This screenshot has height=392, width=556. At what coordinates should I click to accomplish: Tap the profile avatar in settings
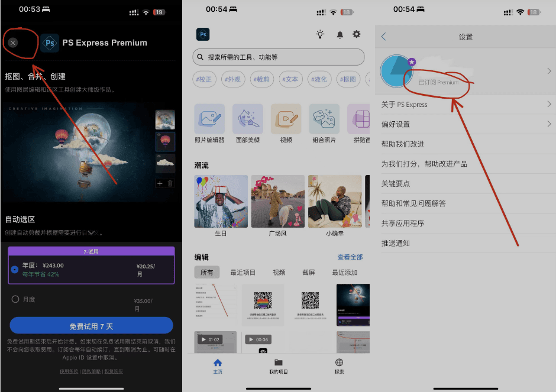[396, 71]
